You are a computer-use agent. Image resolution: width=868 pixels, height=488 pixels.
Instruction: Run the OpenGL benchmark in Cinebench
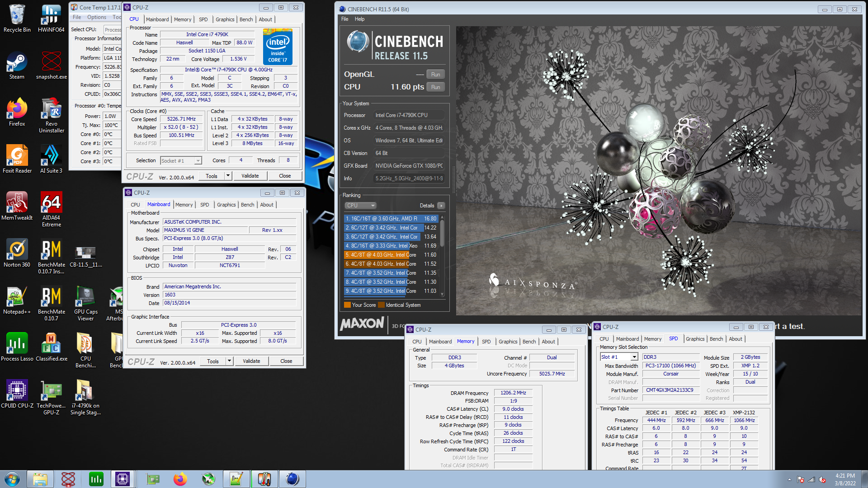435,75
